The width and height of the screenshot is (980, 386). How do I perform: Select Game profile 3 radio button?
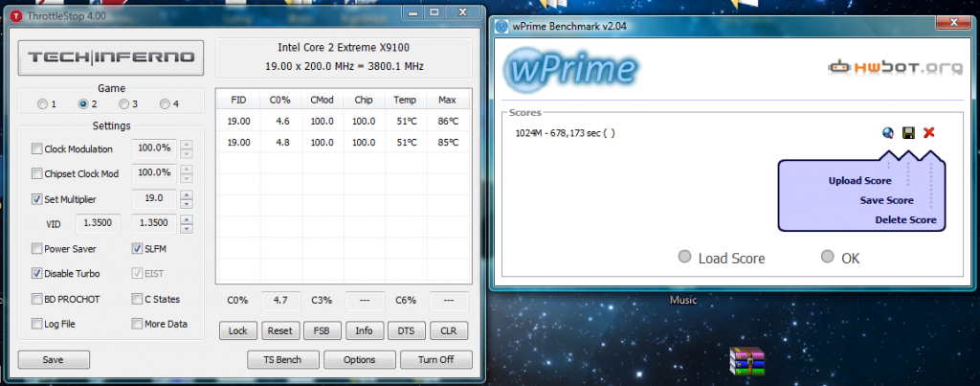[124, 104]
